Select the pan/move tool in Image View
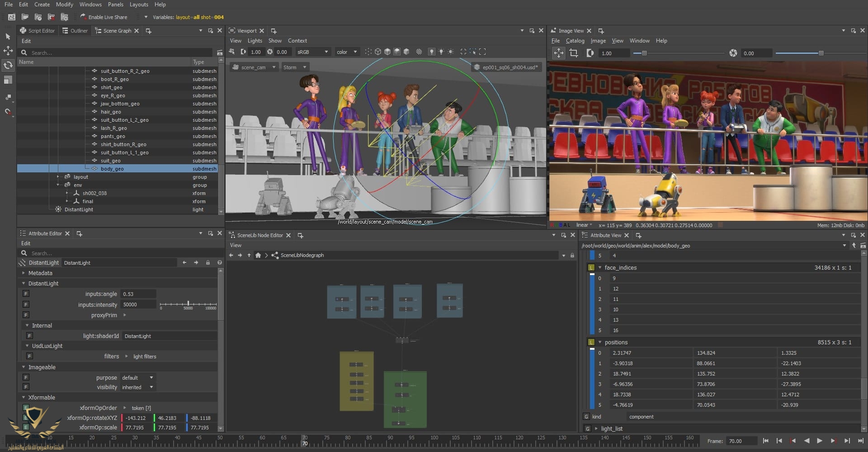This screenshot has height=452, width=868. click(559, 53)
